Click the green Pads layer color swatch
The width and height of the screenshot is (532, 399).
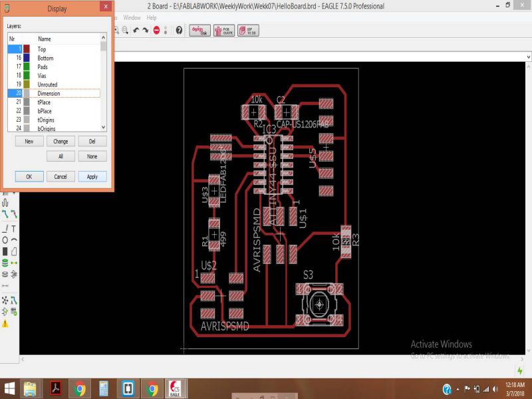27,67
